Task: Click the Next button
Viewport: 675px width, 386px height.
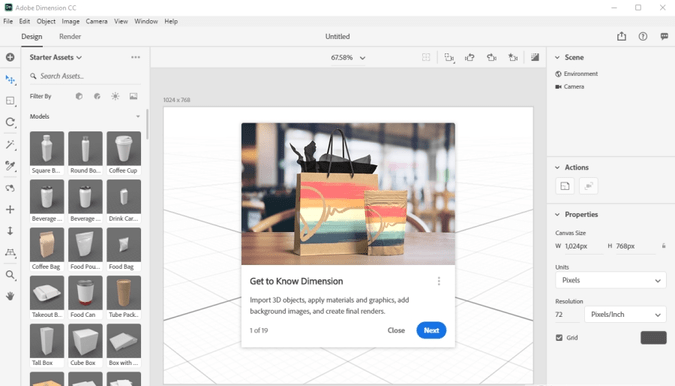Action: (x=431, y=330)
